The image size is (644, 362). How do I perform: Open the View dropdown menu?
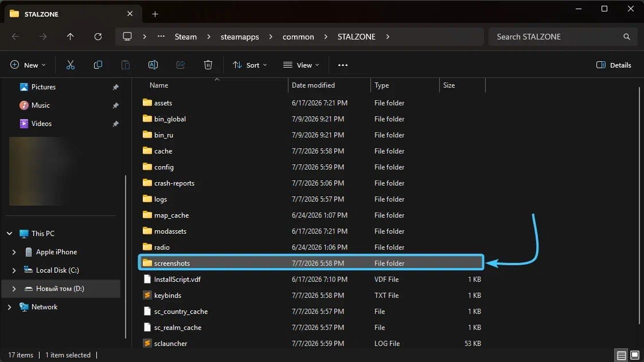point(301,65)
